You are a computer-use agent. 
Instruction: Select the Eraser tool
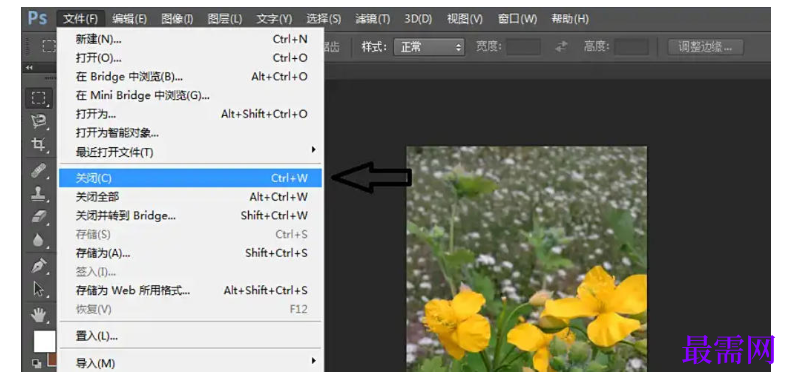[x=39, y=217]
